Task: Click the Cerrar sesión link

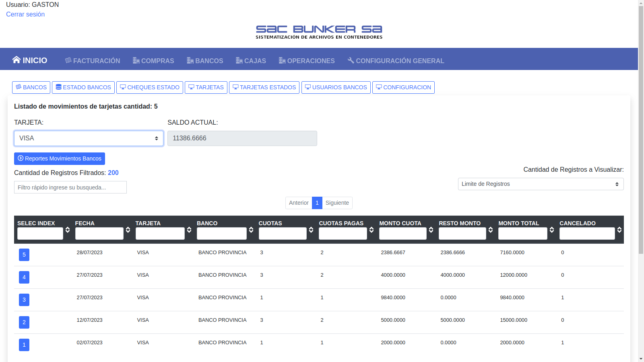Action: point(25,14)
